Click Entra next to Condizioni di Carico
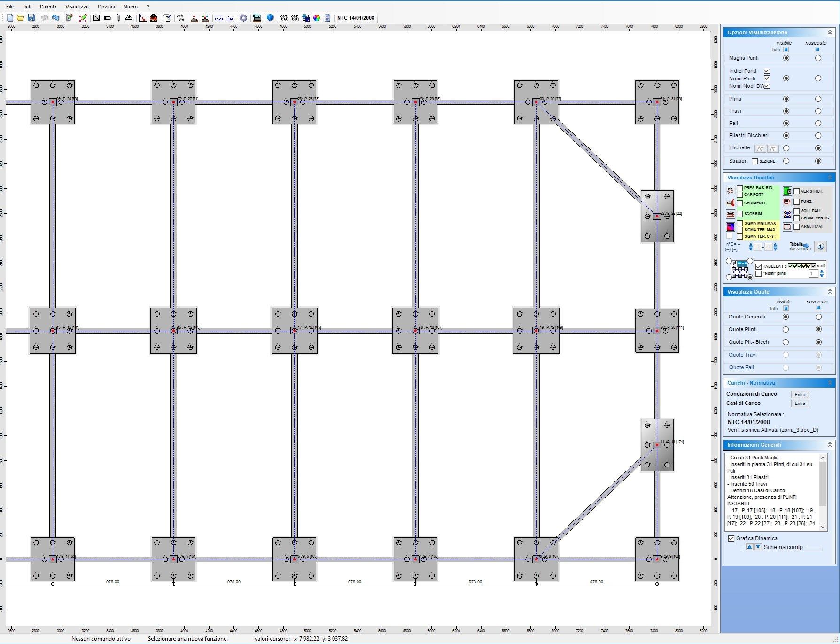 click(x=800, y=395)
